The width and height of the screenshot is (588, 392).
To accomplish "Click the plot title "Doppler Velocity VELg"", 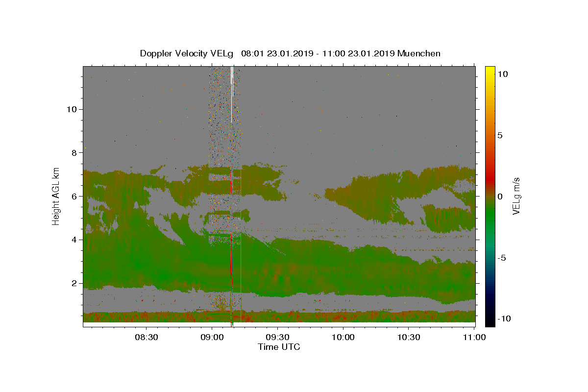I will coord(186,53).
